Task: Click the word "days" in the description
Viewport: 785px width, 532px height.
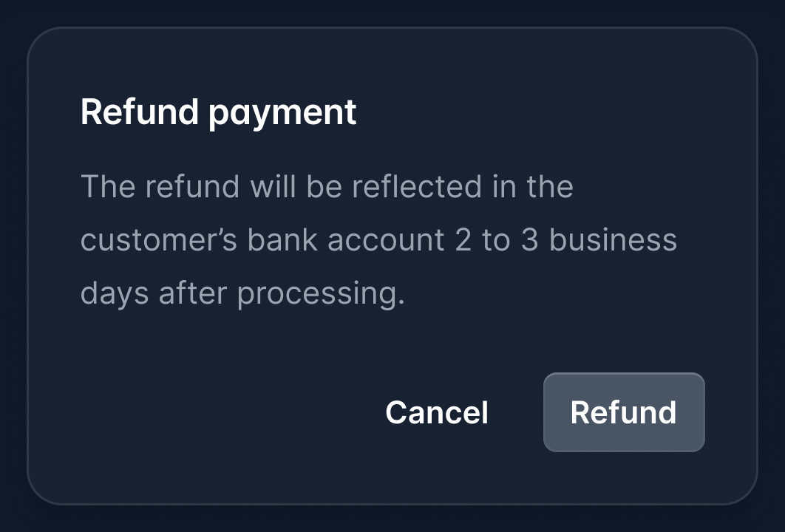Action: (115, 294)
